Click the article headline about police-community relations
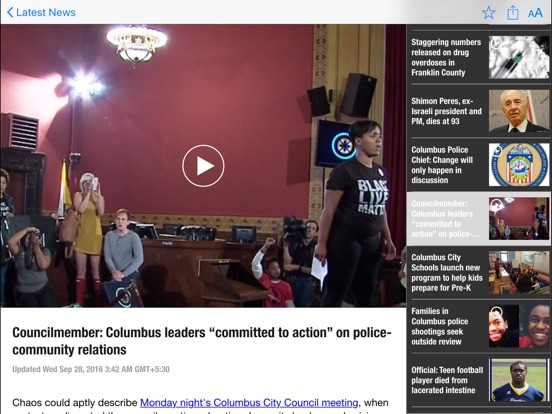Viewport: 552px width, 414px height. click(202, 341)
